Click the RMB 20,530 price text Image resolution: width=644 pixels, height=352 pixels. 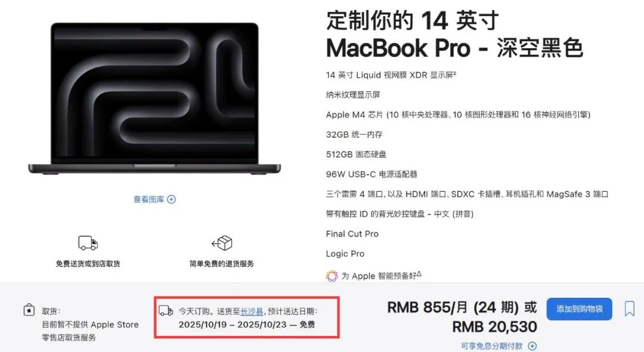tap(494, 327)
